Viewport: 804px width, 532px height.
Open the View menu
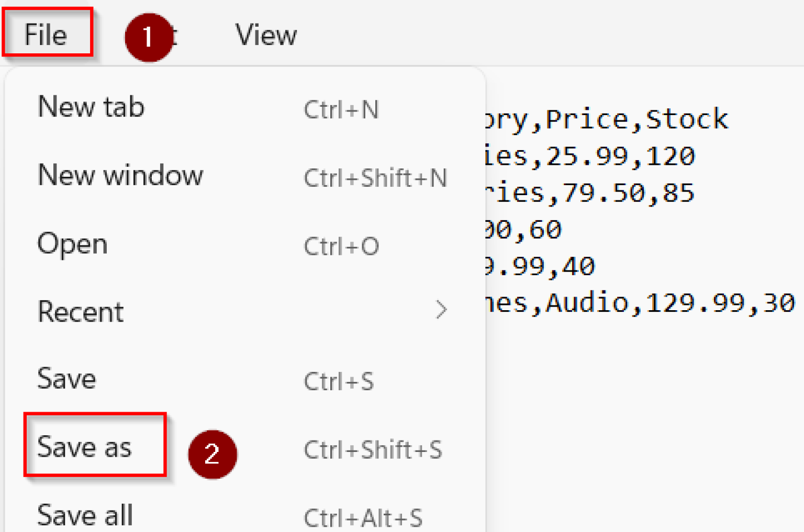(x=266, y=35)
